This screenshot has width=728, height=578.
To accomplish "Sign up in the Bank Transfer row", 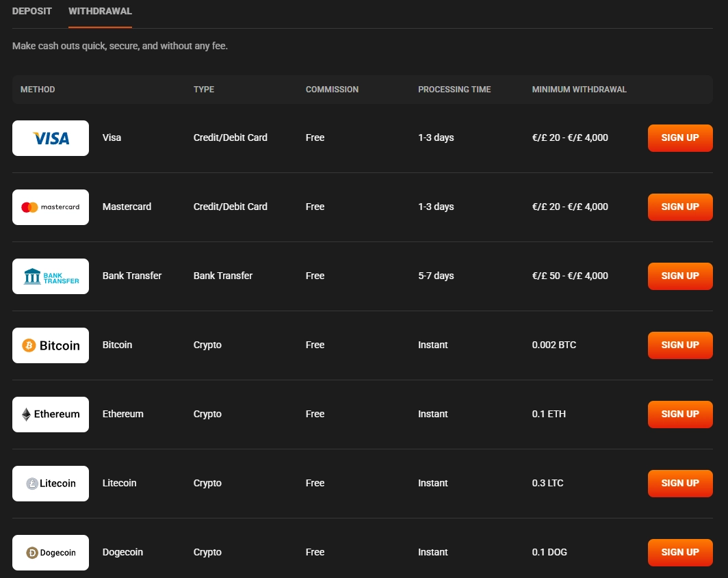I will point(680,276).
